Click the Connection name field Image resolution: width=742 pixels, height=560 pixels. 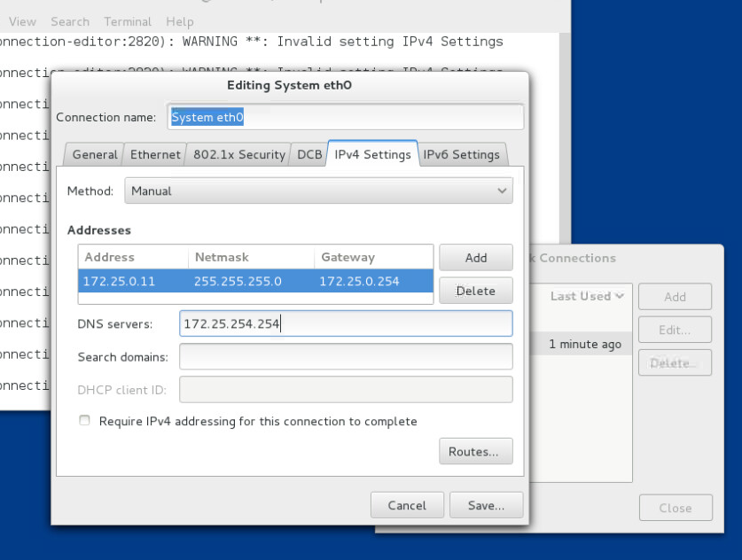(x=346, y=117)
